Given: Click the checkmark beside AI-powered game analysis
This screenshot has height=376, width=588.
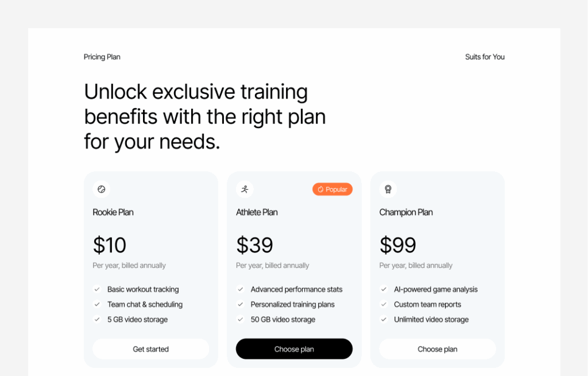Looking at the screenshot, I should [x=384, y=289].
